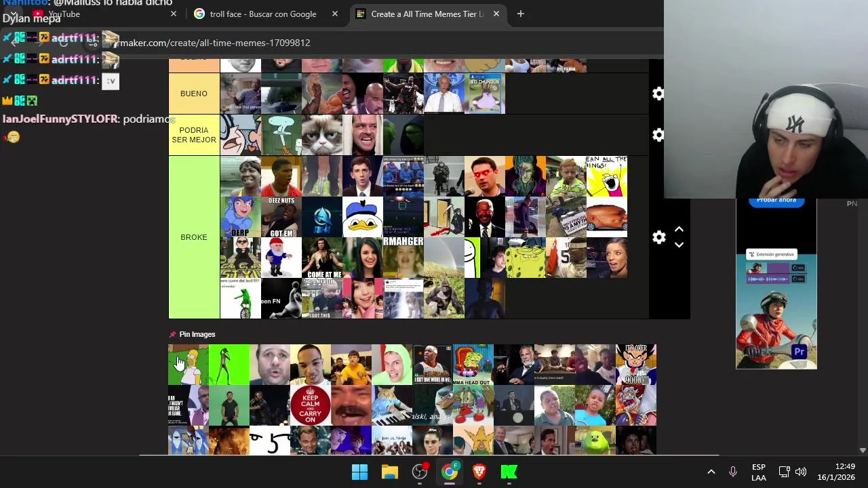Open the volume speaker tray icon

click(801, 472)
